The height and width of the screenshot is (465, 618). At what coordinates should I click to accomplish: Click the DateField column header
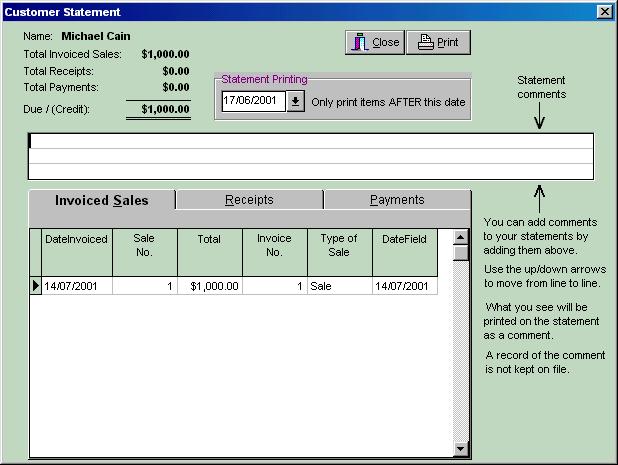click(x=405, y=253)
